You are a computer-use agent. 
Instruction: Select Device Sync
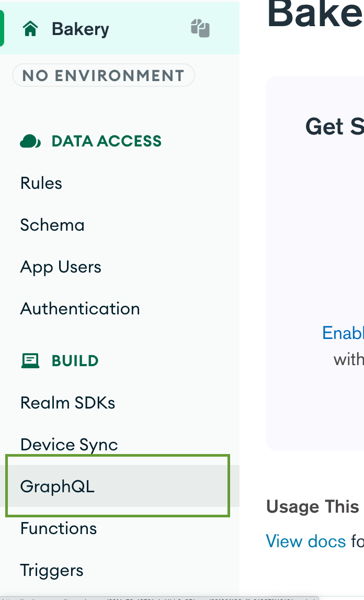69,445
